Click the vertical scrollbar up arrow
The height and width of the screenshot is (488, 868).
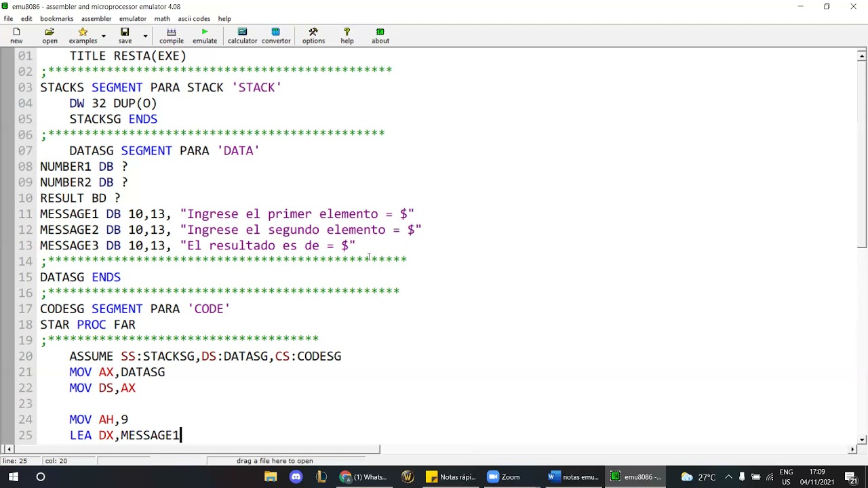862,56
